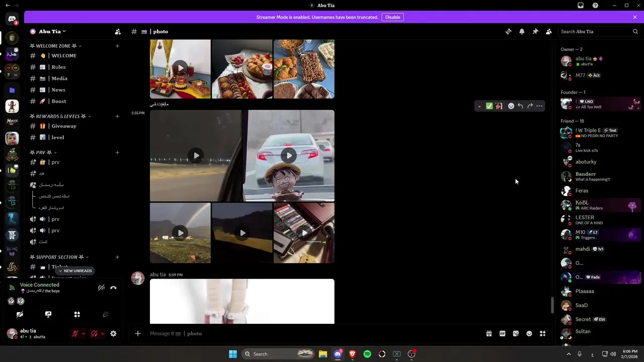
Task: Open the Media channel
Action: tap(74, 78)
